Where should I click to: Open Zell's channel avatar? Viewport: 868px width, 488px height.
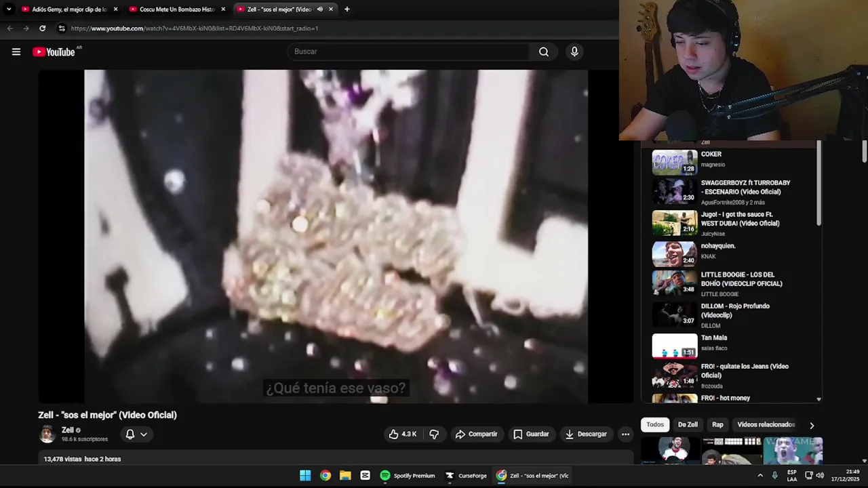(47, 434)
